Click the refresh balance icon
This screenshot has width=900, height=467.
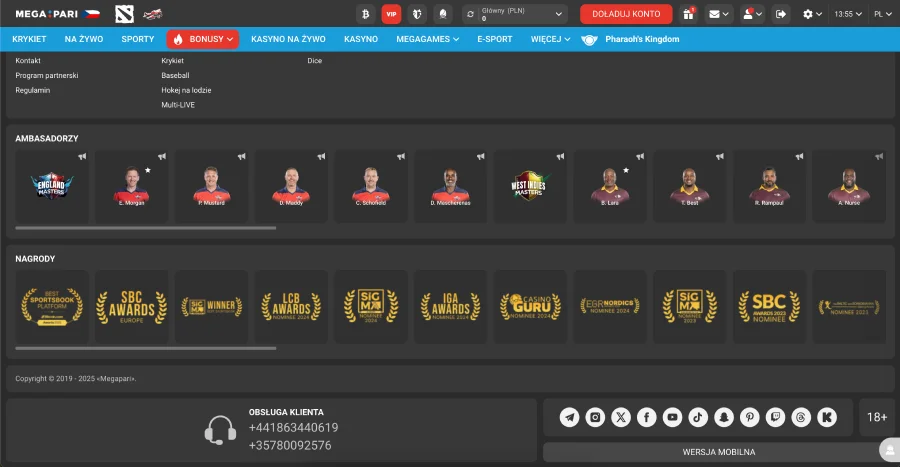tap(470, 14)
